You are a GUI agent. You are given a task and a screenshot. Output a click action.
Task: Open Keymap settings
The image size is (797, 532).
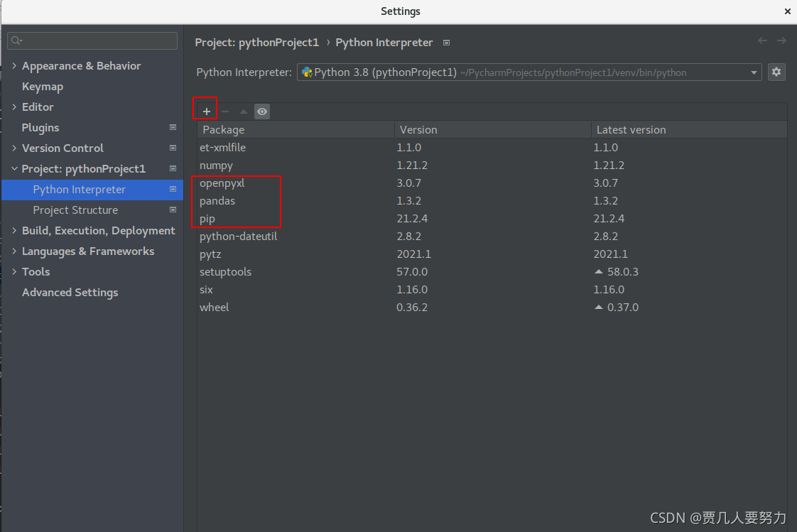pyautogui.click(x=43, y=87)
